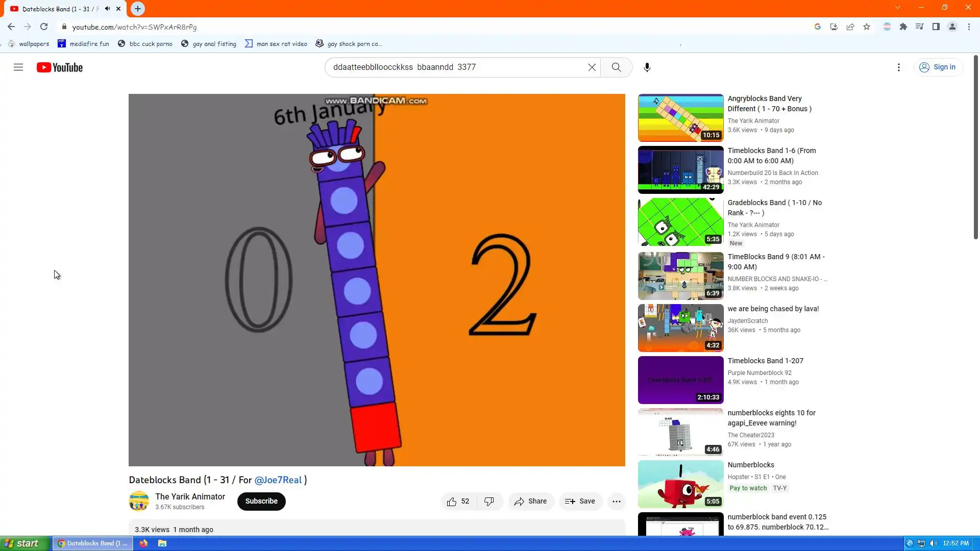This screenshot has height=551, width=980.
Task: Mute the tab with the speaker icon
Action: 107,9
